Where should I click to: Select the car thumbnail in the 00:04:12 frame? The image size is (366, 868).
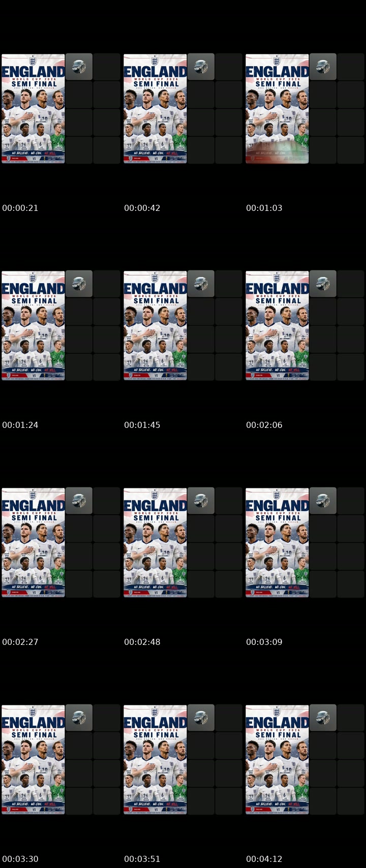click(x=323, y=718)
